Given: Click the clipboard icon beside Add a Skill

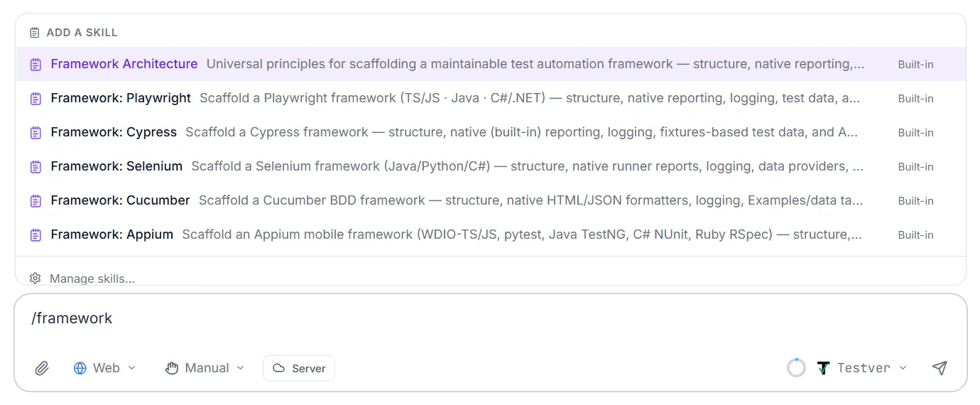Looking at the screenshot, I should [35, 33].
